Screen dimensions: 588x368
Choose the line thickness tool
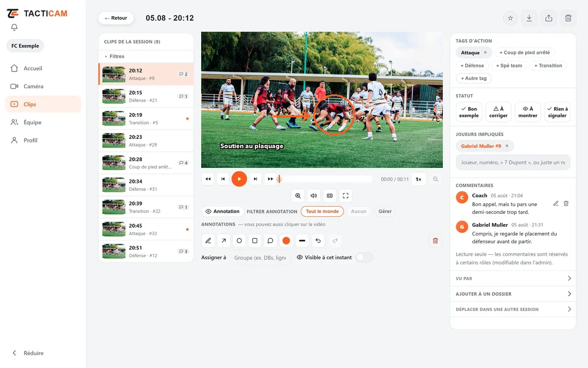pyautogui.click(x=302, y=241)
